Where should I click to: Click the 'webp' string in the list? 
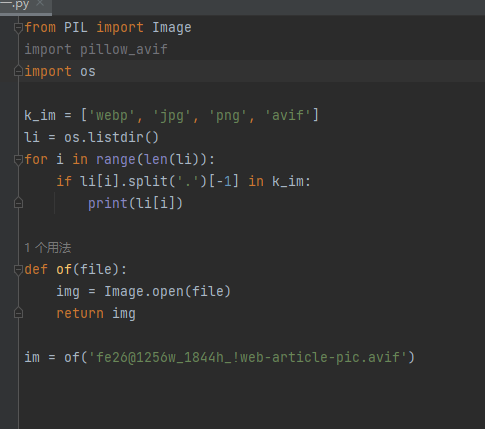pyautogui.click(x=112, y=116)
